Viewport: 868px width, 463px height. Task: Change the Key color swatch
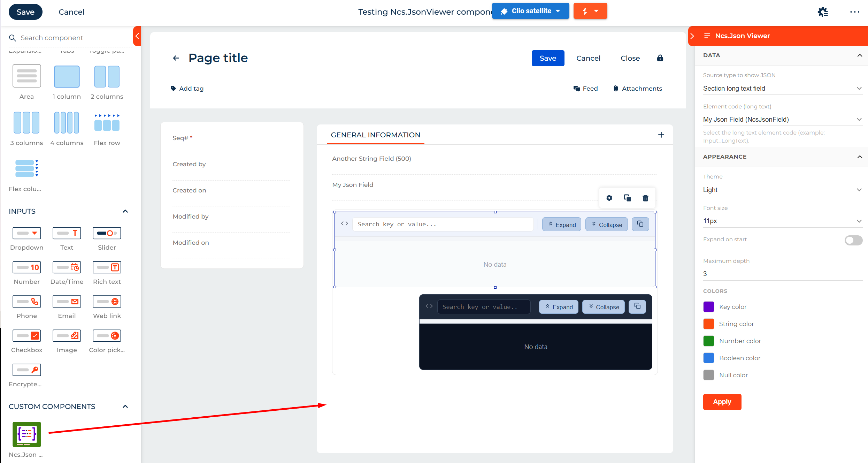(x=709, y=307)
